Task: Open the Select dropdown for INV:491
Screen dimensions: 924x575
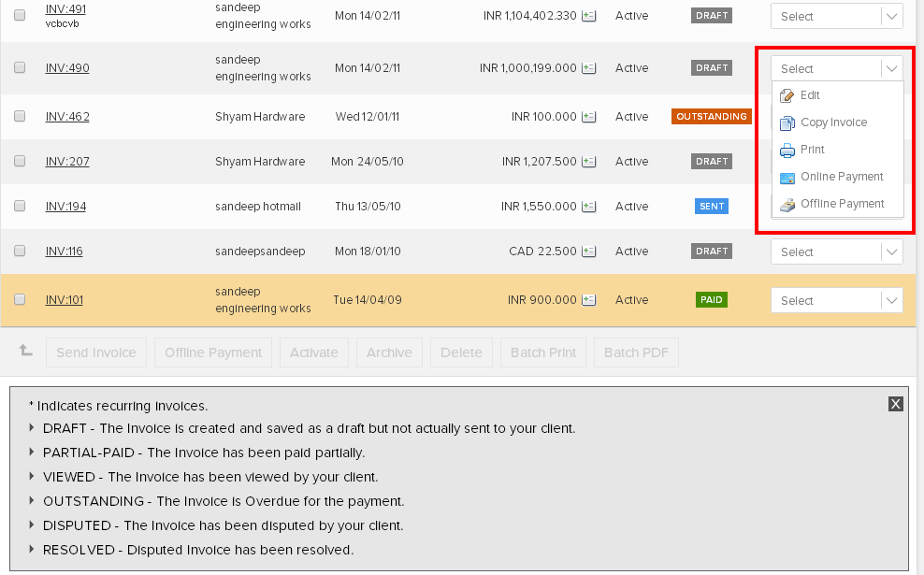Action: [836, 17]
